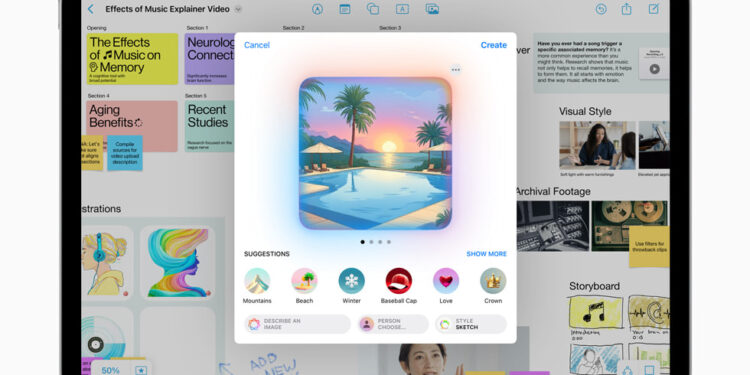Select the music note storyboard sketch
Image resolution: width=750 pixels, height=375 pixels.
coord(596,312)
